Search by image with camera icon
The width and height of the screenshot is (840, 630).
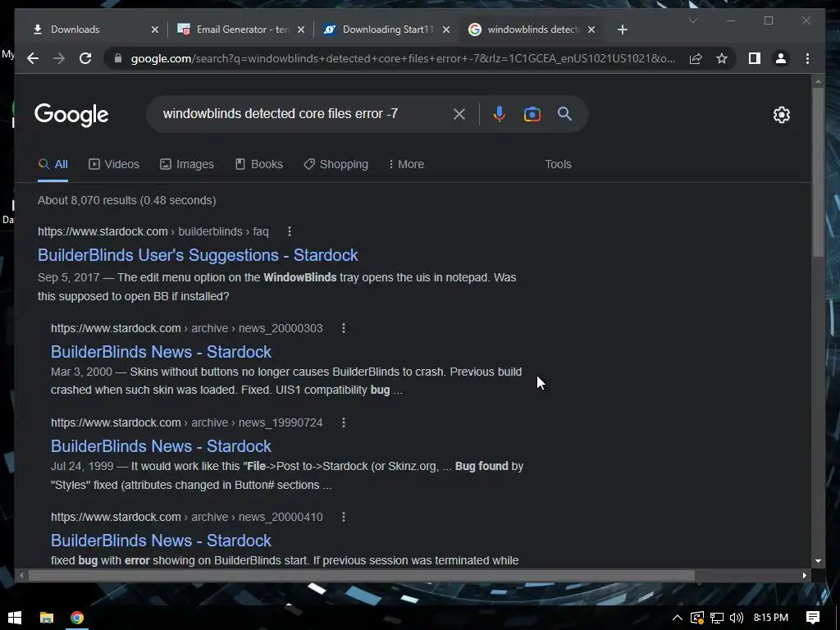click(x=532, y=114)
